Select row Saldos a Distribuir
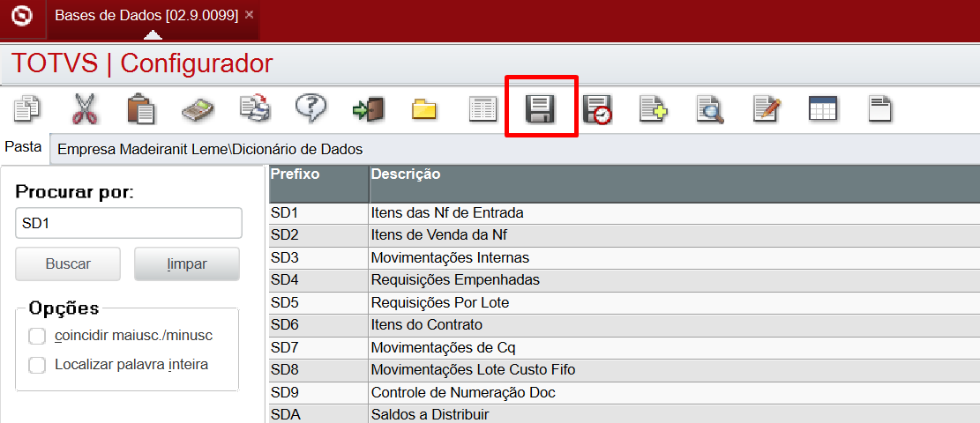Screen dimensions: 980x423 click(625, 414)
